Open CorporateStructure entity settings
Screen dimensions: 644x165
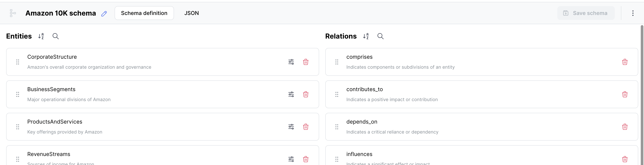291,62
